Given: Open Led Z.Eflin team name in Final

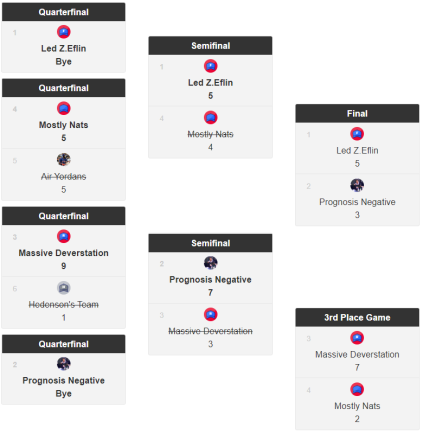Looking at the screenshot, I should tap(357, 151).
